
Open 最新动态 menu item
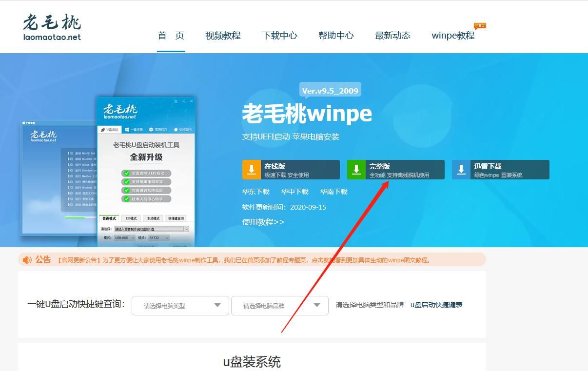point(392,36)
